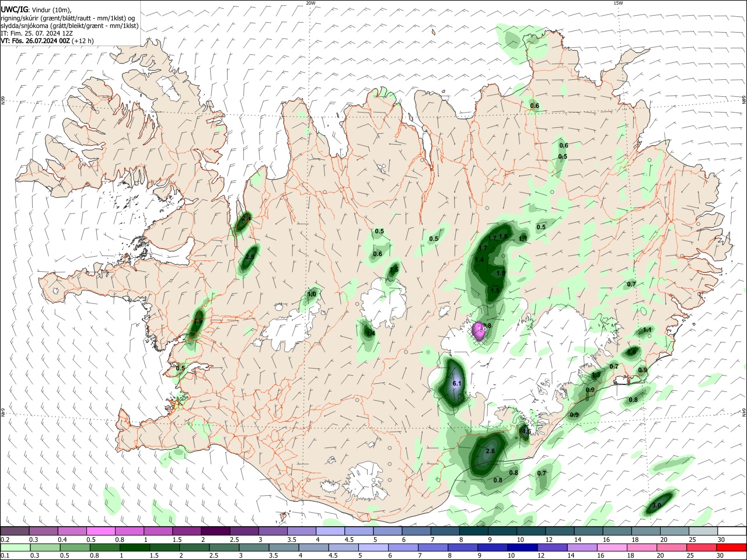Viewport: 747px width, 560px height.
Task: Select the "4.6" precipitation value on the map
Action: pyautogui.click(x=526, y=432)
